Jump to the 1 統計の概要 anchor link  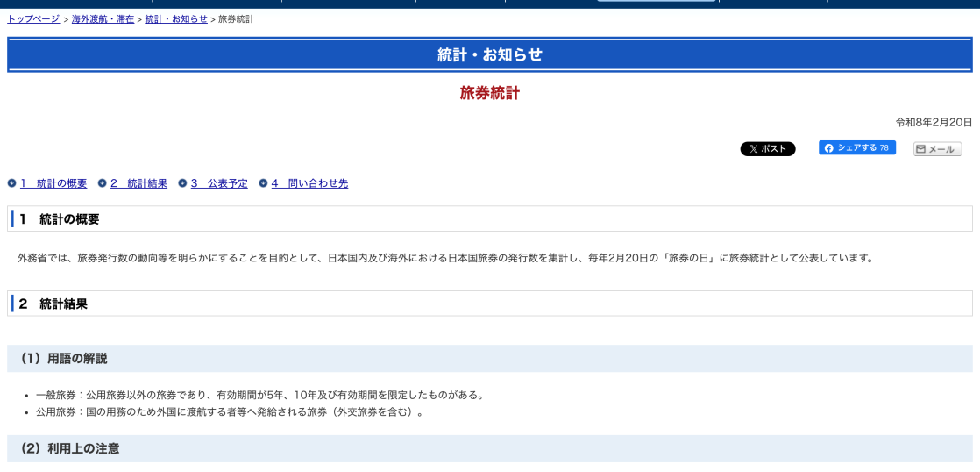(x=53, y=183)
